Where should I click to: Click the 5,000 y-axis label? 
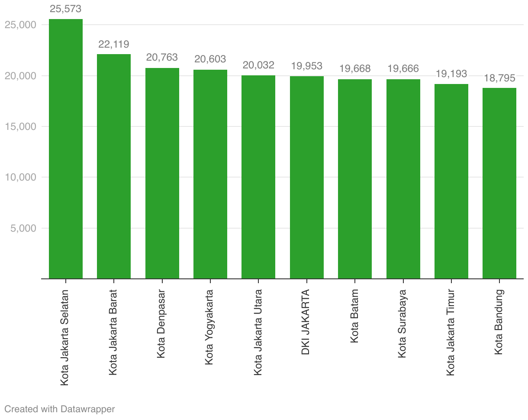tap(23, 228)
